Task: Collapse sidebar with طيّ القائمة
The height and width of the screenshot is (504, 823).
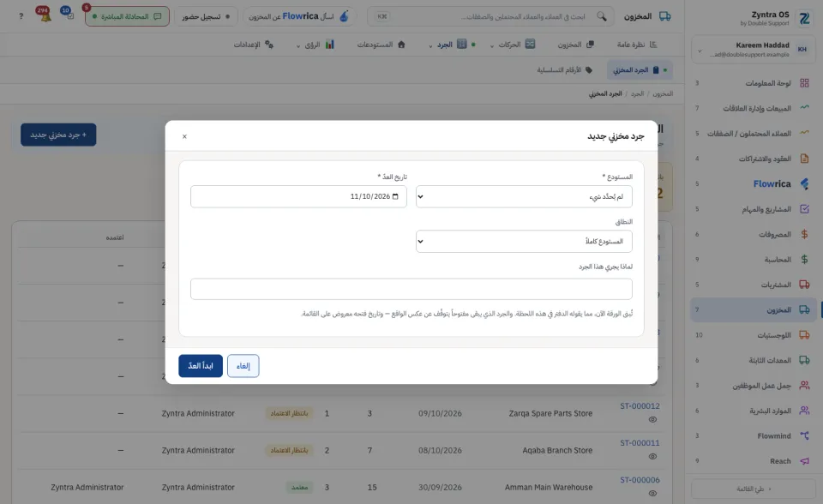Action: point(754,489)
